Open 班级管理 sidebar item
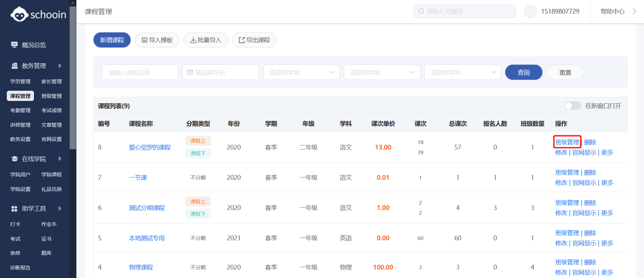The image size is (644, 278). pos(52,96)
